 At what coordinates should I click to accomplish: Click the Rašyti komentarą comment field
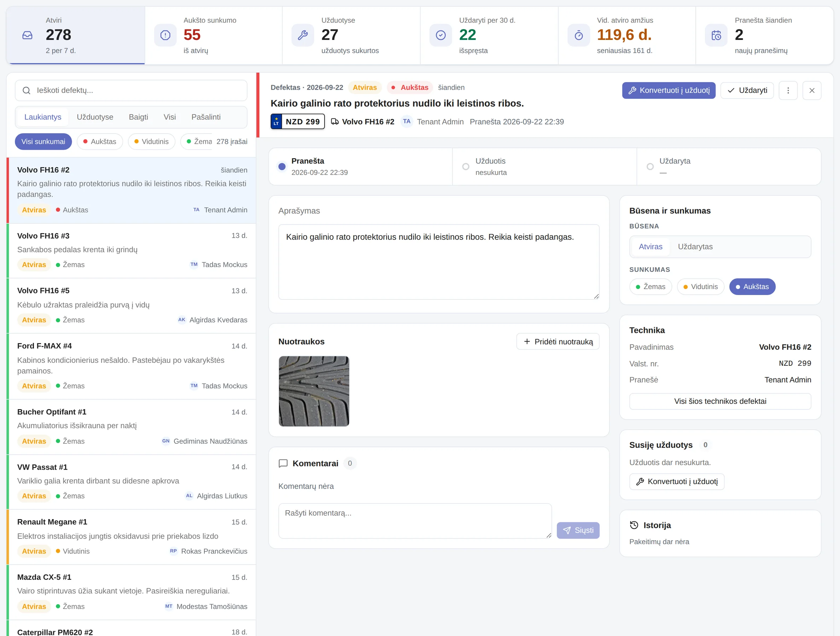click(415, 521)
